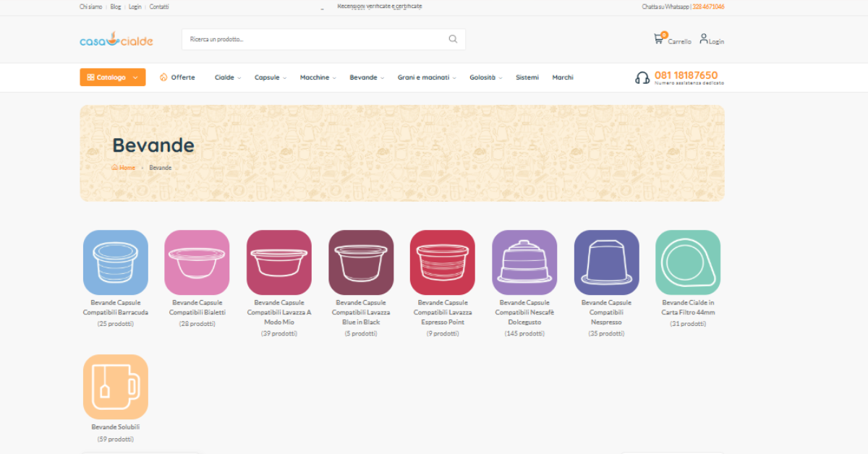
Task: Click the (59 prodotti) count text
Action: pyautogui.click(x=116, y=440)
